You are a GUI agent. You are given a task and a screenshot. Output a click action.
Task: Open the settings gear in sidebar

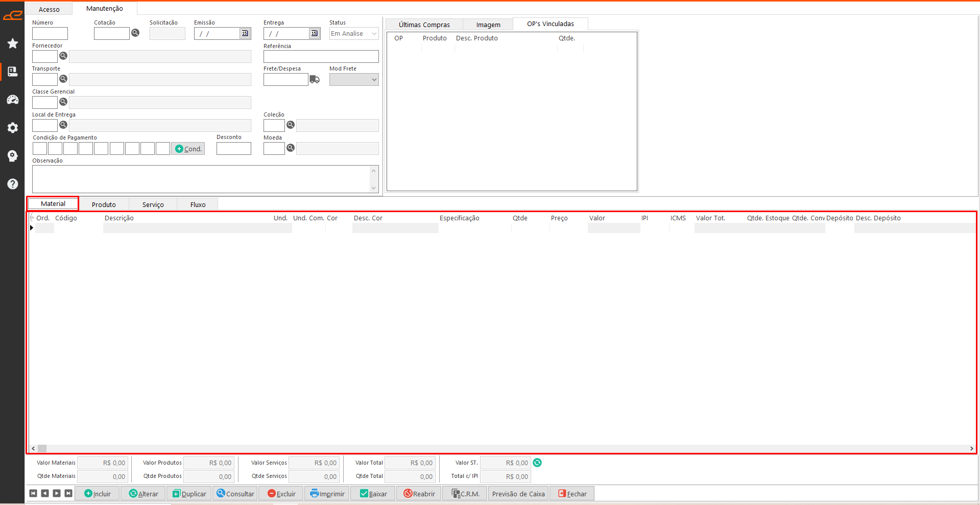(13, 128)
